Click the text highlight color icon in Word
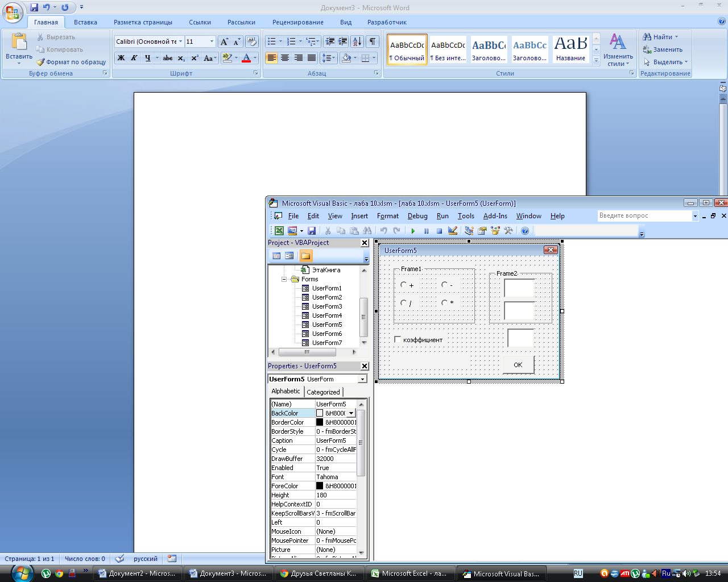Viewport: 728px width, 582px height. (x=227, y=58)
